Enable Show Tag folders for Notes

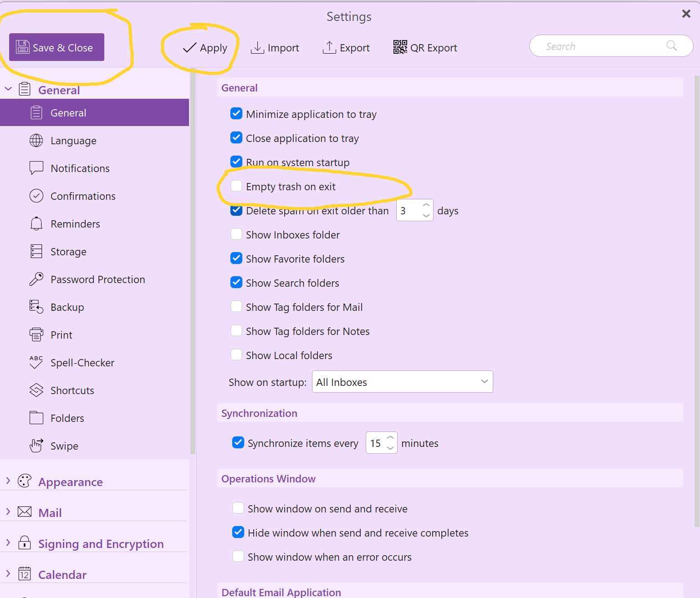[236, 330]
